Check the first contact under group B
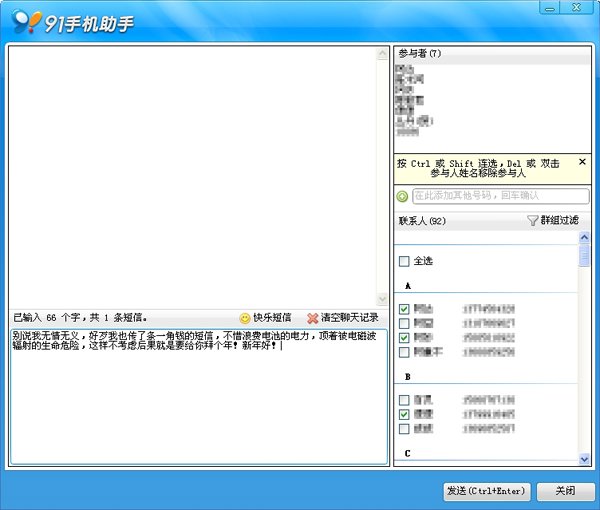This screenshot has width=600, height=510. (404, 400)
